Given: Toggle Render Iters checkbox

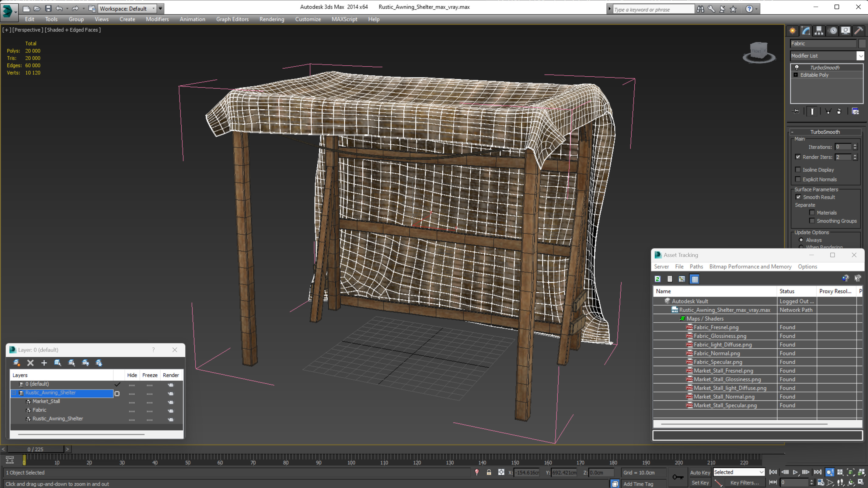Looking at the screenshot, I should point(798,157).
